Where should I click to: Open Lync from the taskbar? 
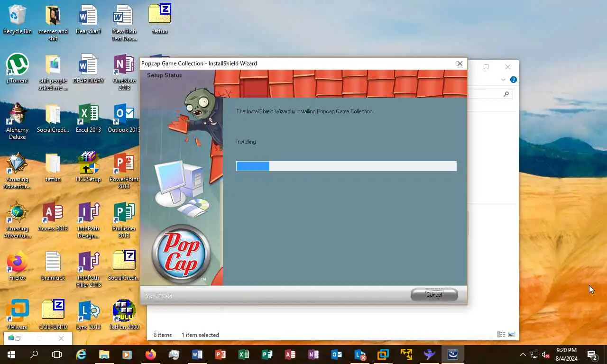click(360, 355)
